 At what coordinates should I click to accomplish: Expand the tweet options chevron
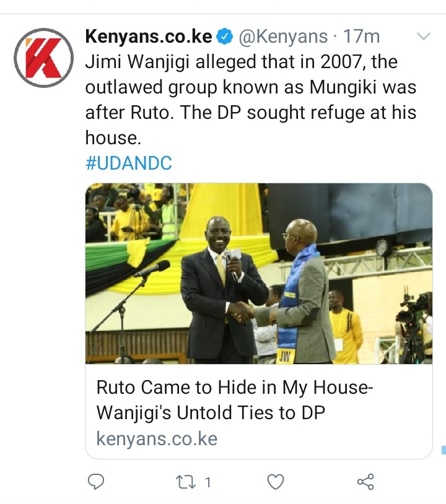pyautogui.click(x=424, y=36)
